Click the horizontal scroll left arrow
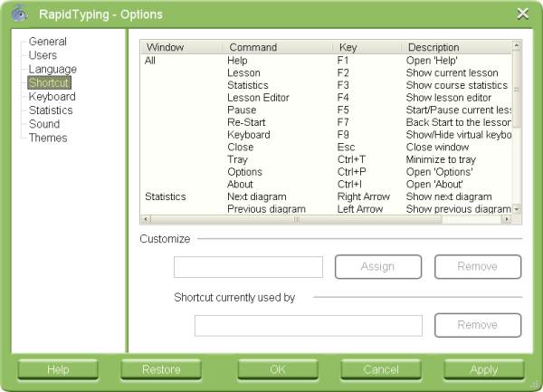 [x=146, y=219]
